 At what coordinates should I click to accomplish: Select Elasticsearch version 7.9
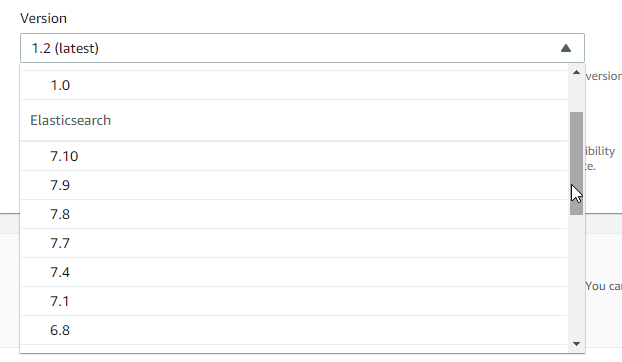(294, 185)
